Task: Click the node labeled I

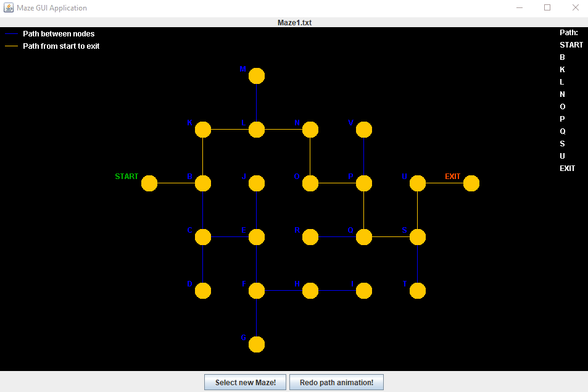Action: point(364,291)
